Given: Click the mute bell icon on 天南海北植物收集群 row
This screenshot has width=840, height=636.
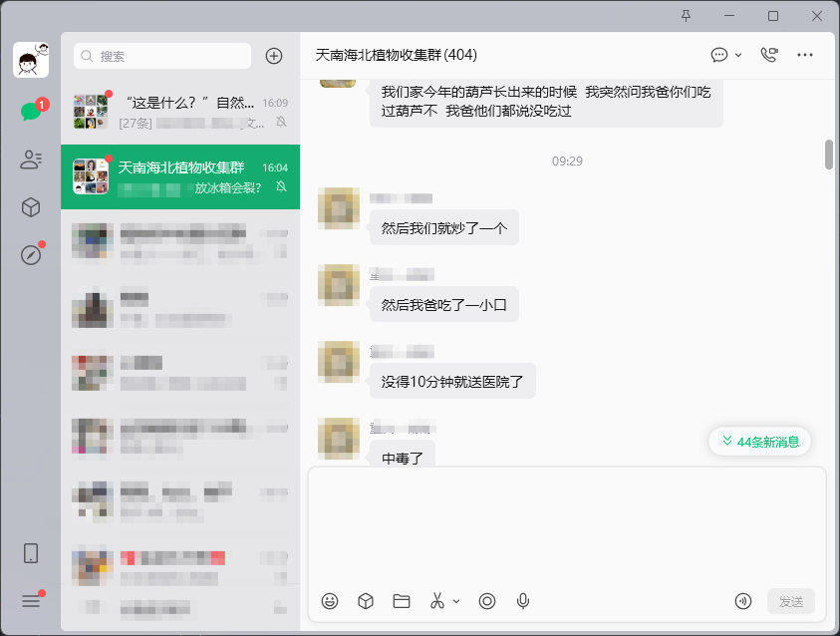Looking at the screenshot, I should (281, 186).
